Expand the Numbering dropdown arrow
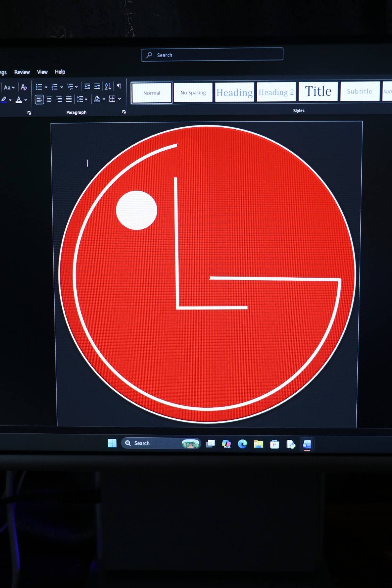 (x=62, y=87)
